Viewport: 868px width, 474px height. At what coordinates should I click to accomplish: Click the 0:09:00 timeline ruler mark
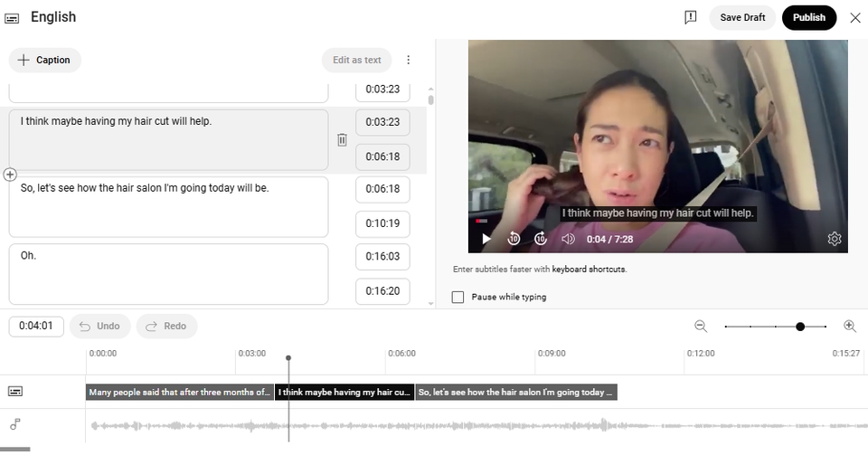(552, 354)
